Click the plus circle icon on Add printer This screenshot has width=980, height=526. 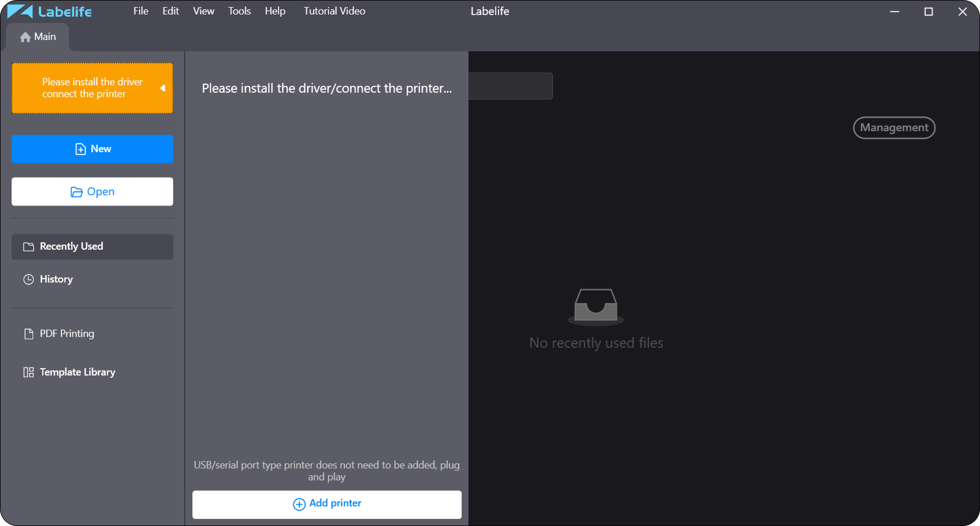pyautogui.click(x=299, y=504)
